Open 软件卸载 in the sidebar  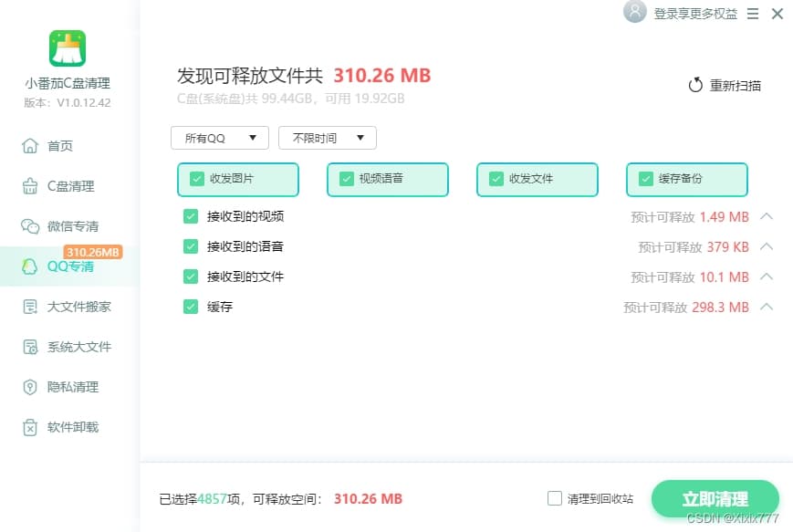pos(69,427)
